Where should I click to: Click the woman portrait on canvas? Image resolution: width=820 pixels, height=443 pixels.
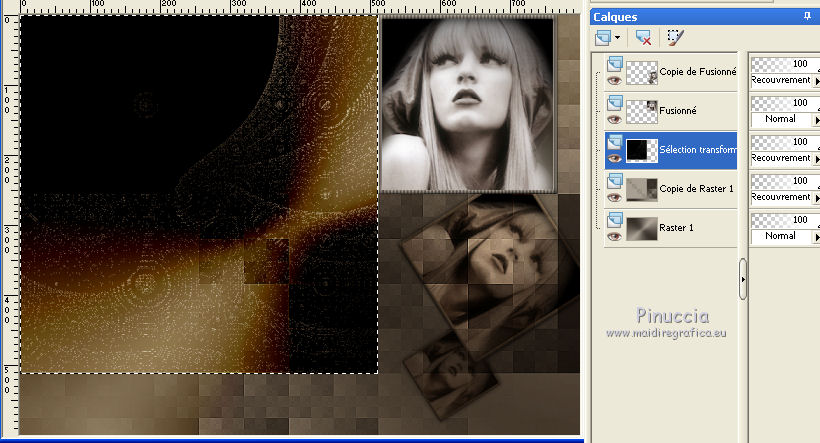pyautogui.click(x=467, y=104)
